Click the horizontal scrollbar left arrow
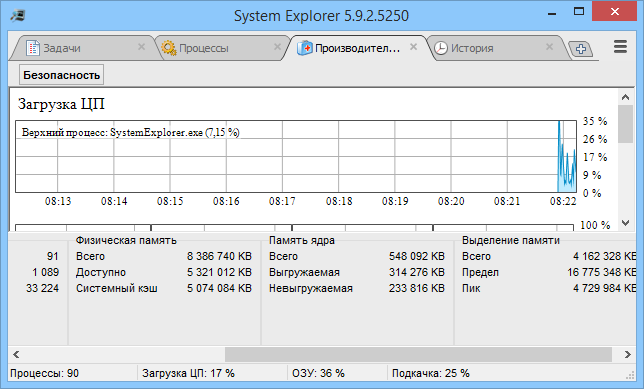This screenshot has height=389, width=644. tap(16, 354)
